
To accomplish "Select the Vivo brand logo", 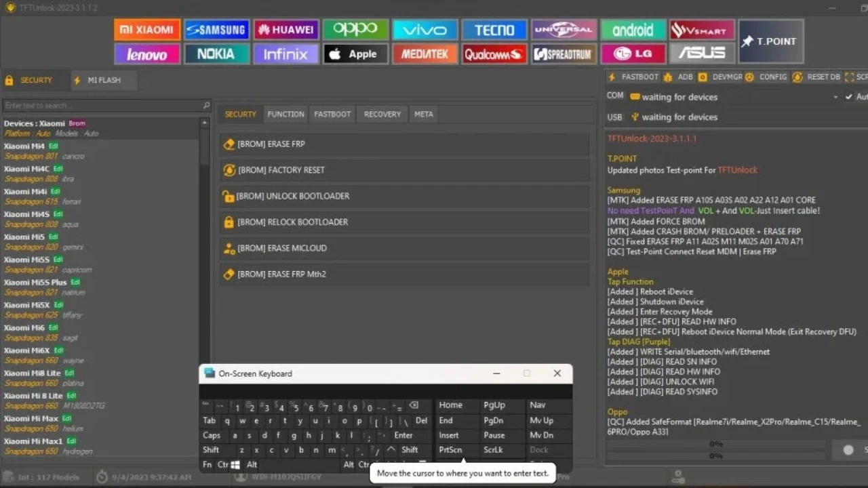I will tap(425, 30).
